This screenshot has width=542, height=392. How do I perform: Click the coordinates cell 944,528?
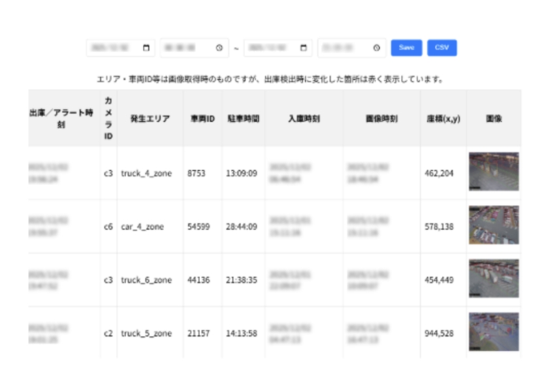click(436, 334)
